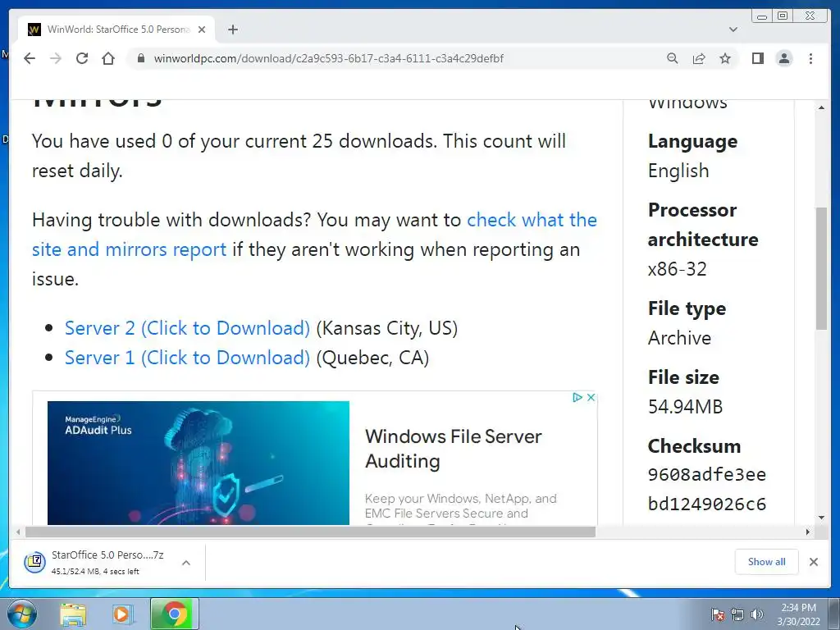This screenshot has height=630, width=840.
Task: Click the horizontal scroll left arrow
Action: pyautogui.click(x=18, y=532)
